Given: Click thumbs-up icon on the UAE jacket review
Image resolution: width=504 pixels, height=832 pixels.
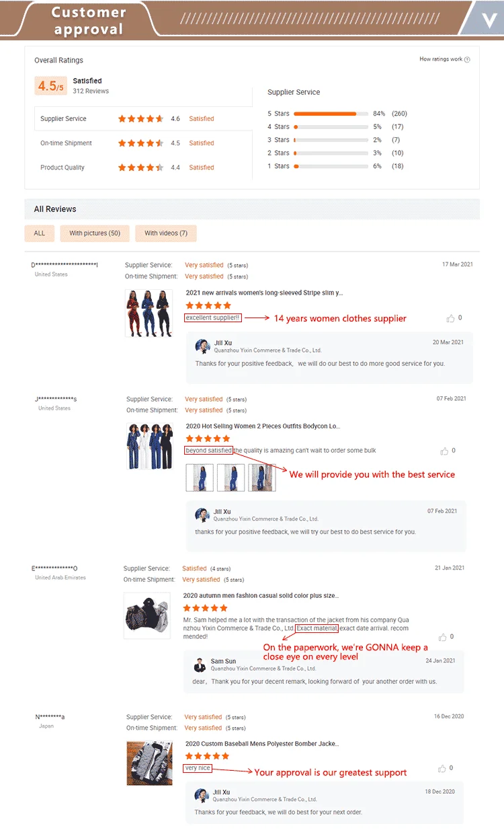Looking at the screenshot, I should 442,637.
